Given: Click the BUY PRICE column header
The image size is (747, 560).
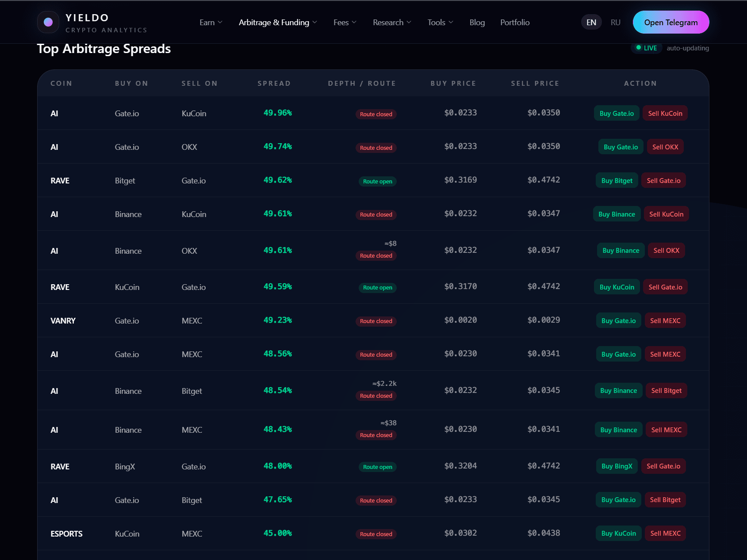Looking at the screenshot, I should coord(453,84).
